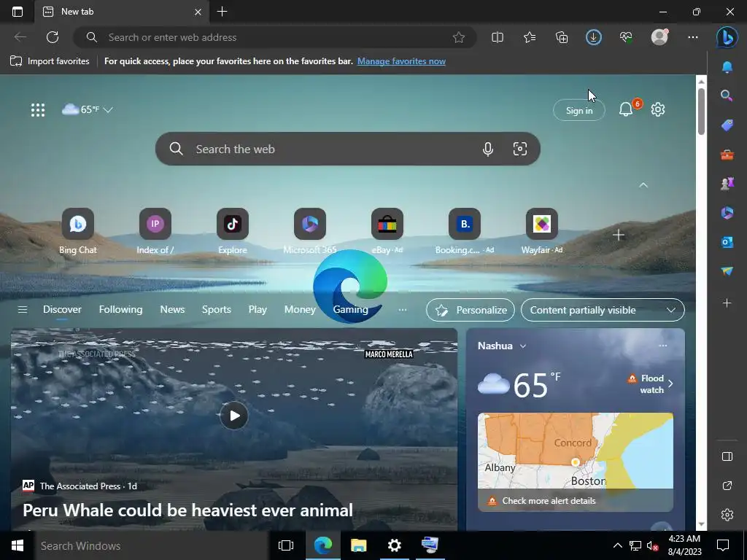747x560 pixels.
Task: Select the Discover feed tab
Action: click(63, 309)
